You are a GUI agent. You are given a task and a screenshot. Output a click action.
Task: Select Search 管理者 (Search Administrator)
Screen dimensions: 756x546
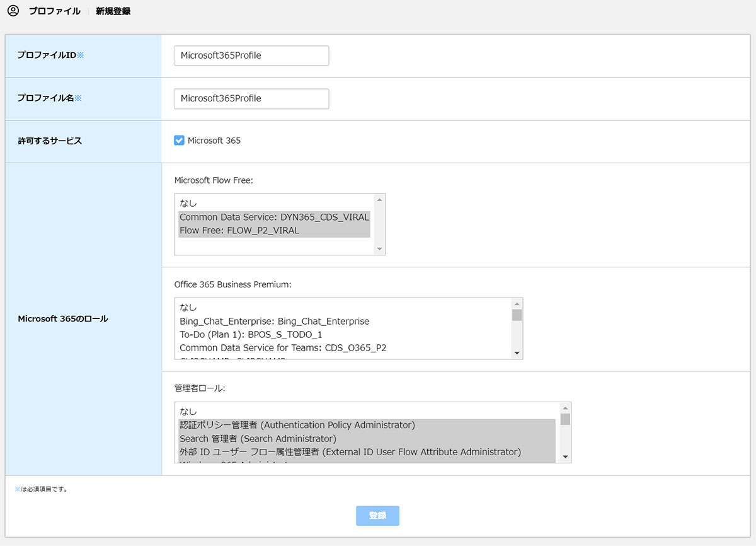coord(367,439)
